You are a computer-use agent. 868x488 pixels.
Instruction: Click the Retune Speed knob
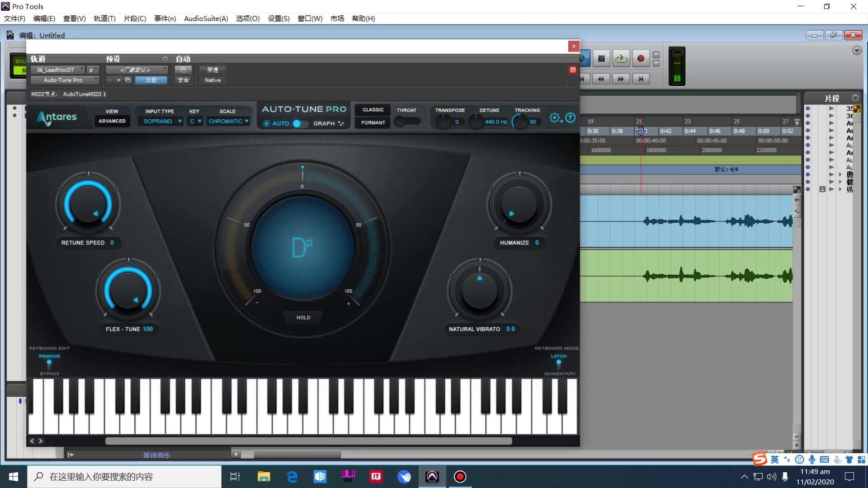coord(88,204)
